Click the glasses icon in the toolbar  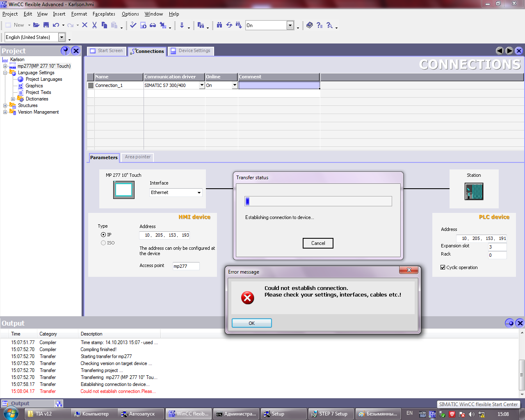(153, 25)
